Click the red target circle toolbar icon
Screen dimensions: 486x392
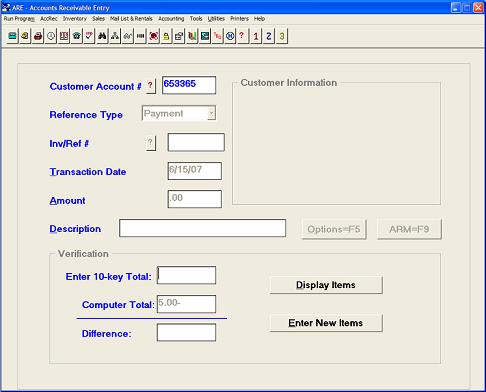tap(154, 36)
